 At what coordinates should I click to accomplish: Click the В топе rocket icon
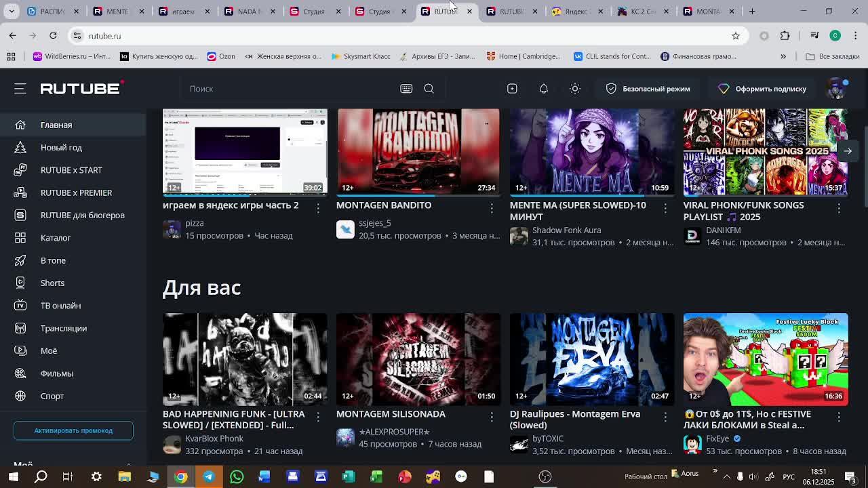click(x=20, y=260)
